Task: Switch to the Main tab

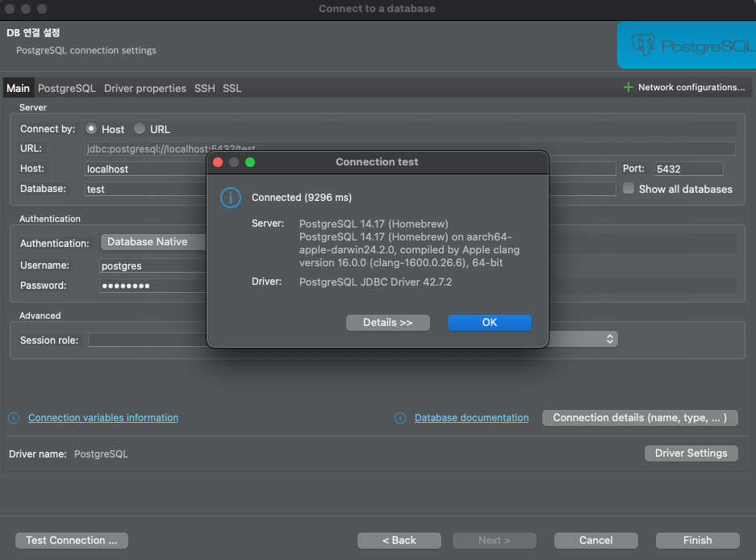Action: tap(18, 88)
